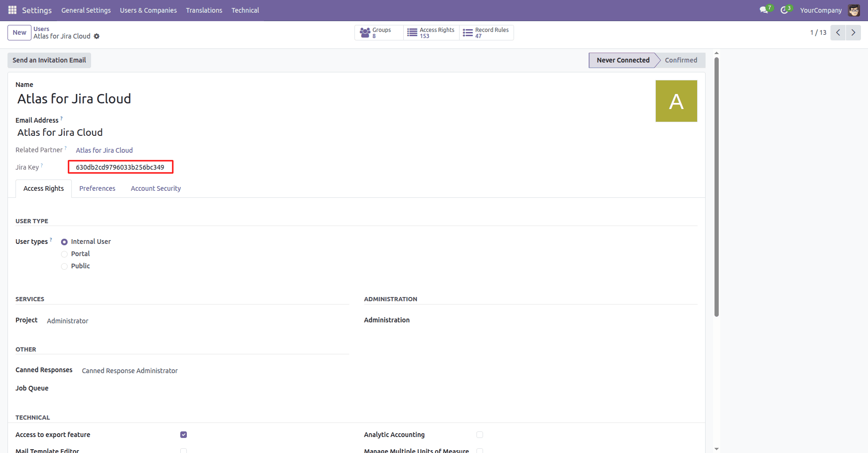The height and width of the screenshot is (453, 868).
Task: Open the YourCompany company switcher
Action: click(821, 10)
